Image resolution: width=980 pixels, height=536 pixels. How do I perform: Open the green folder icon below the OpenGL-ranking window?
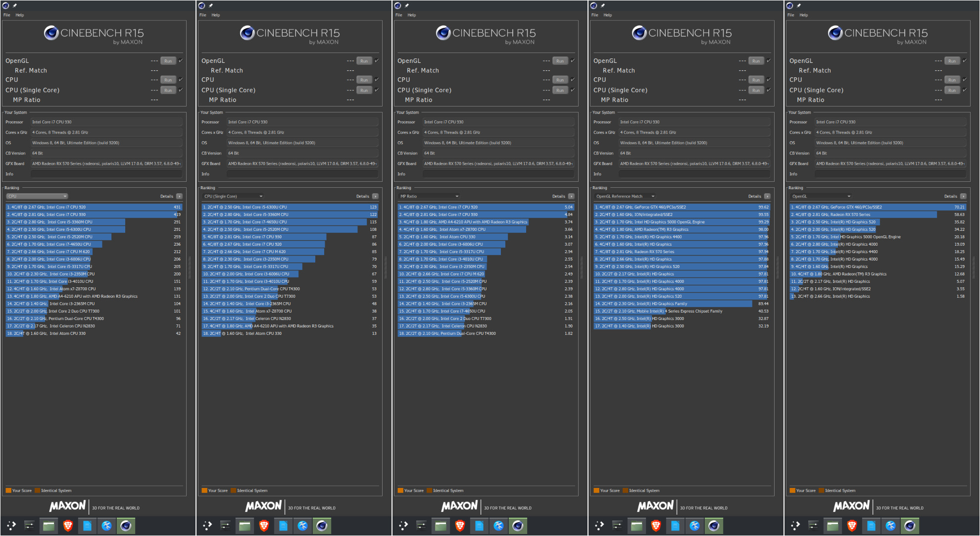[833, 526]
